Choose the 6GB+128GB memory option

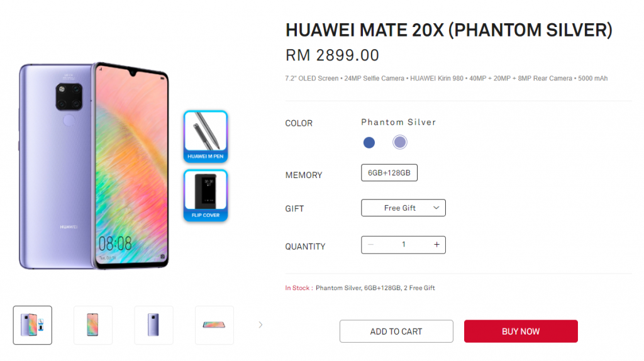coord(389,173)
